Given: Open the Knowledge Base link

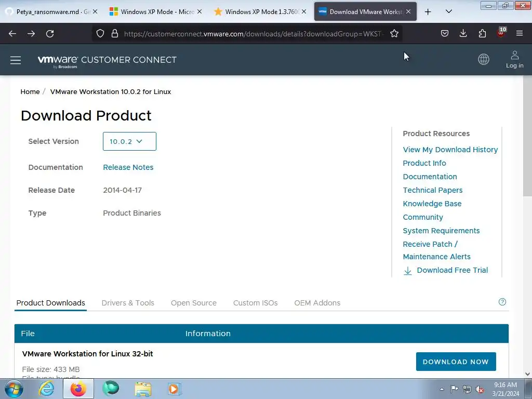Looking at the screenshot, I should tap(432, 204).
